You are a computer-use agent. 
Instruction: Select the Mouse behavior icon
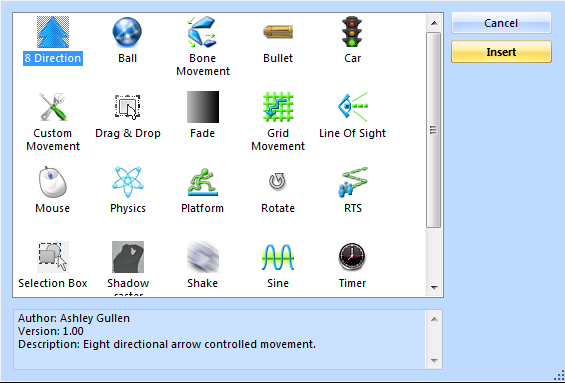53,182
